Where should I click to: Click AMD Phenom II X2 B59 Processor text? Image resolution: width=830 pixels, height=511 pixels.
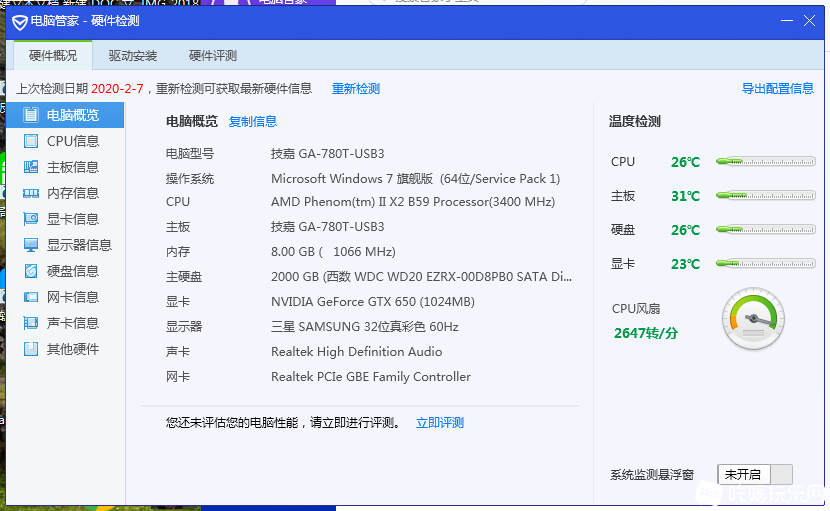click(x=413, y=202)
